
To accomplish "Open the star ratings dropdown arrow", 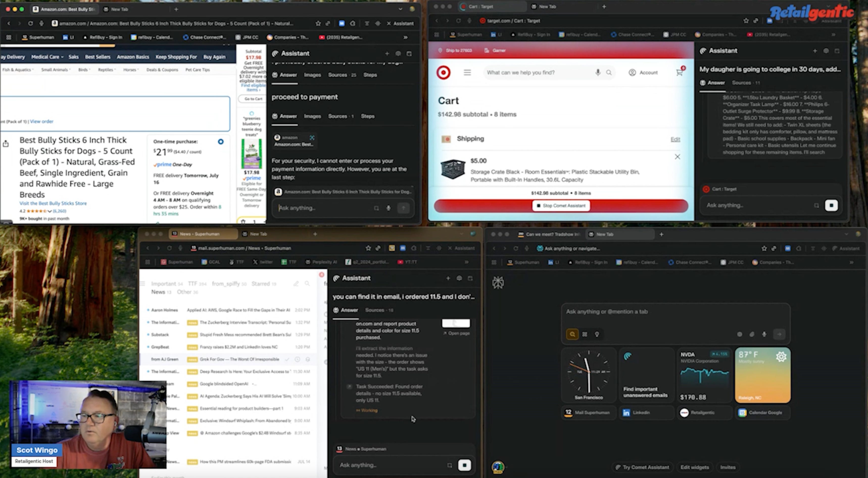I will 50,211.
